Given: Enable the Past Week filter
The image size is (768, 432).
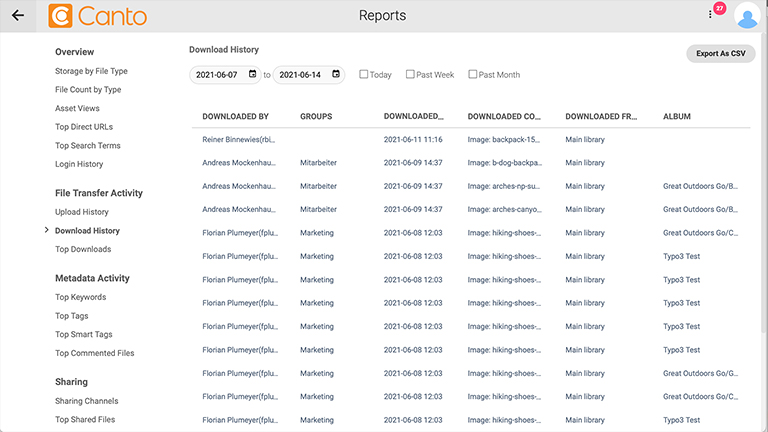Looking at the screenshot, I should (410, 75).
